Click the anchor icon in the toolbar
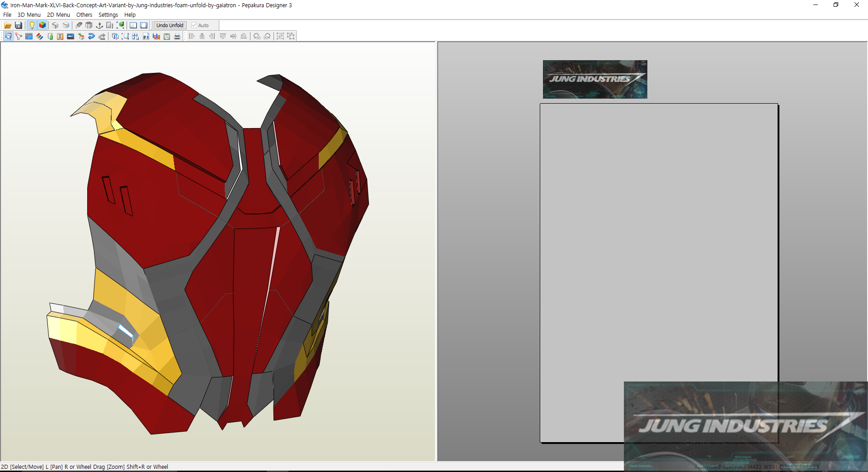 tap(99, 25)
